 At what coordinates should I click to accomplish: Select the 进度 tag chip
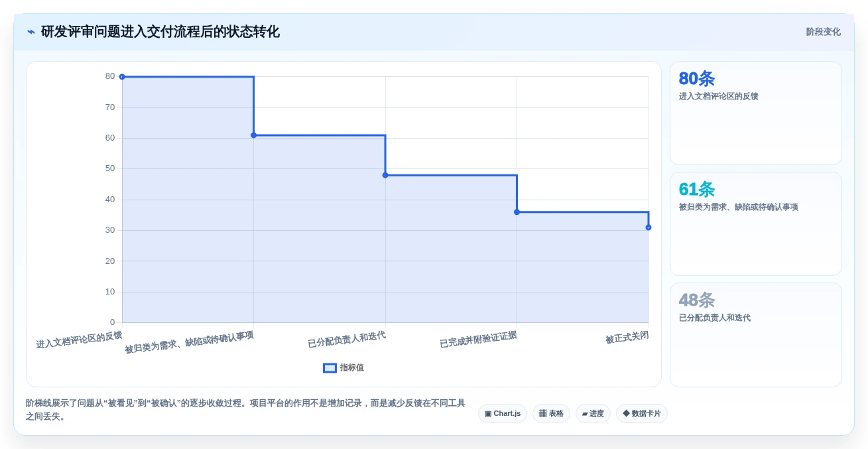(593, 414)
